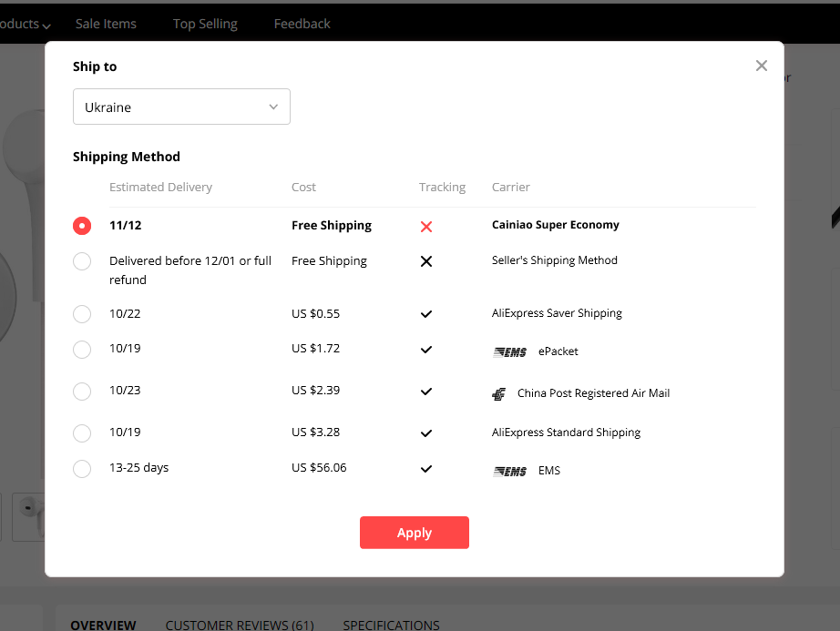840x631 pixels.
Task: Select the Cainiao Super Economy radio button
Action: pos(82,226)
